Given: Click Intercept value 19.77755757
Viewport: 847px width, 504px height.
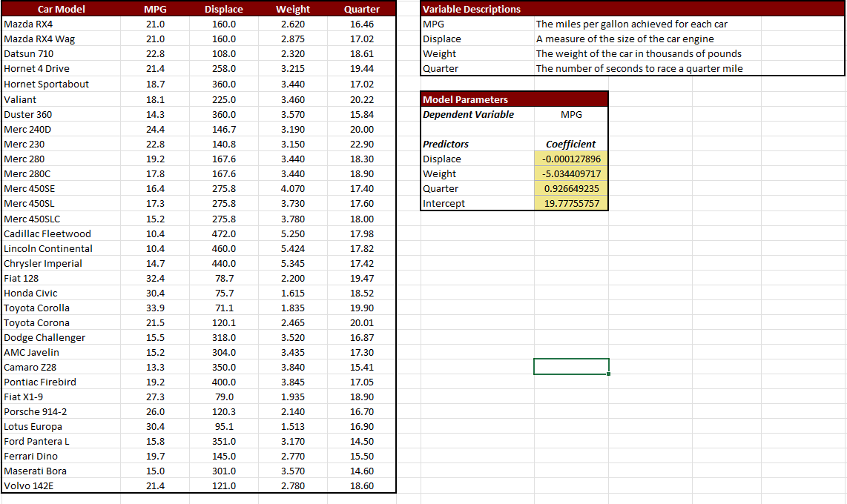Looking at the screenshot, I should click(x=571, y=203).
